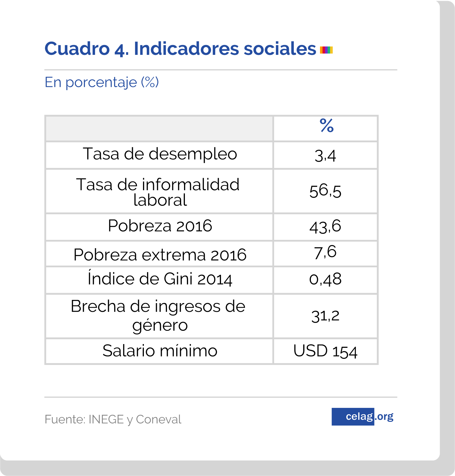455x476 pixels.
Task: Click the % column header
Action: (326, 126)
